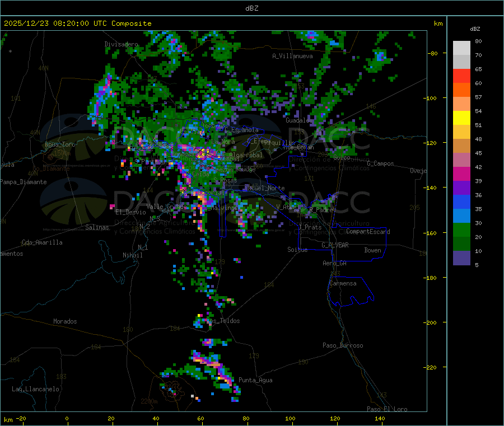
Task: Select the dark green 10-20 dBZ legend band
Action: point(461,244)
